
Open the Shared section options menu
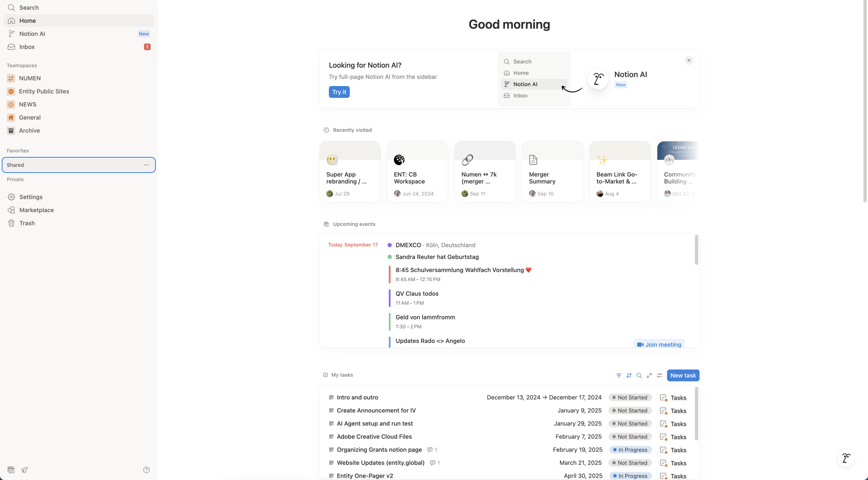click(146, 165)
